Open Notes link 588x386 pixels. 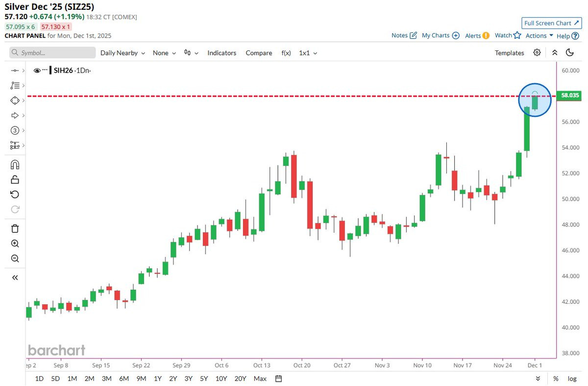(404, 35)
